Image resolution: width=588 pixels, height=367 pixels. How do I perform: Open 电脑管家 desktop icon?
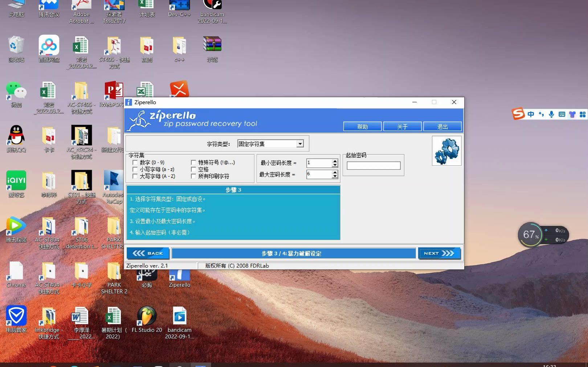click(x=16, y=319)
